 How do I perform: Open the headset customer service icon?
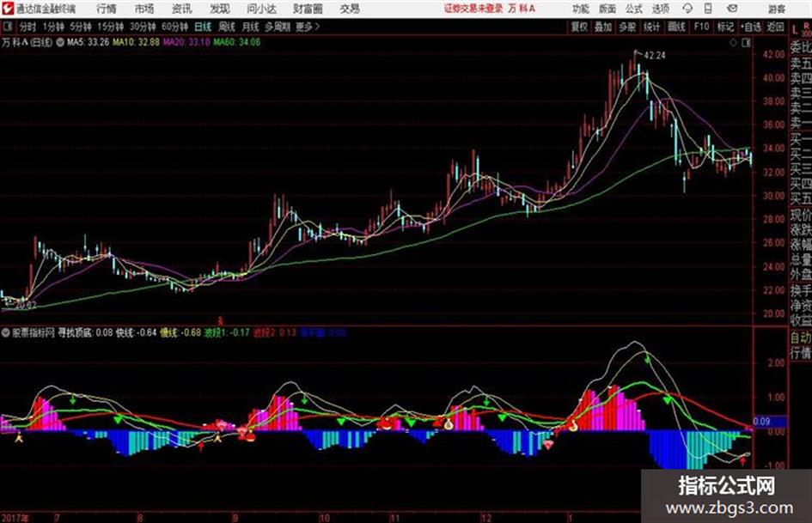687,9
